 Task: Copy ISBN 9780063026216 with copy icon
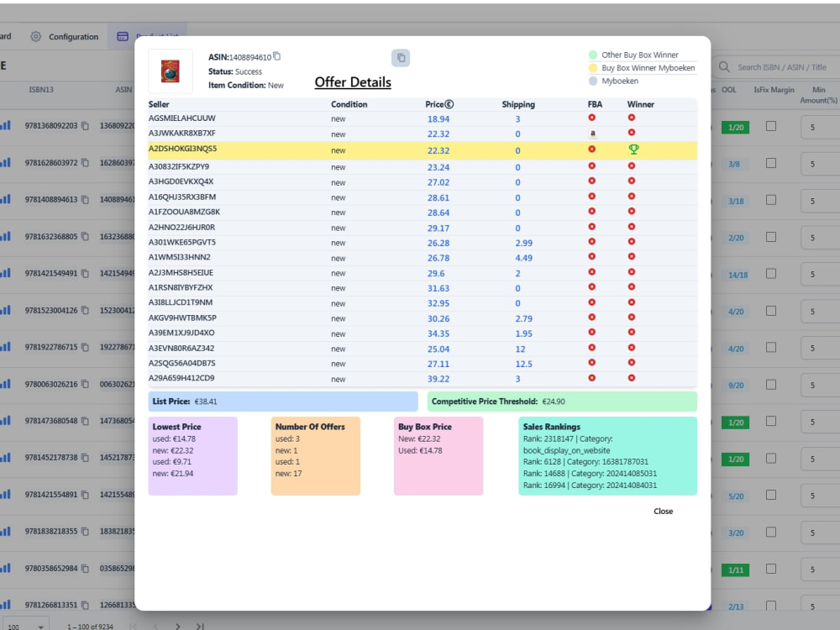click(85, 384)
